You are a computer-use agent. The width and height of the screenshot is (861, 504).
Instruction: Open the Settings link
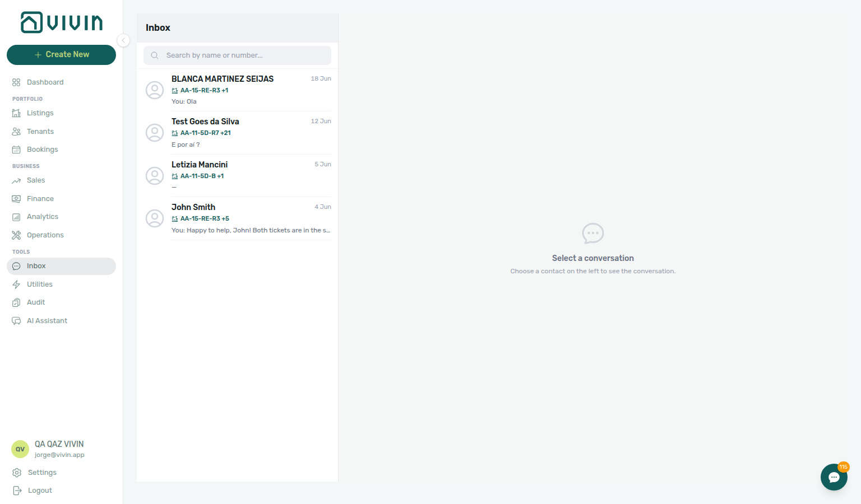pyautogui.click(x=42, y=473)
